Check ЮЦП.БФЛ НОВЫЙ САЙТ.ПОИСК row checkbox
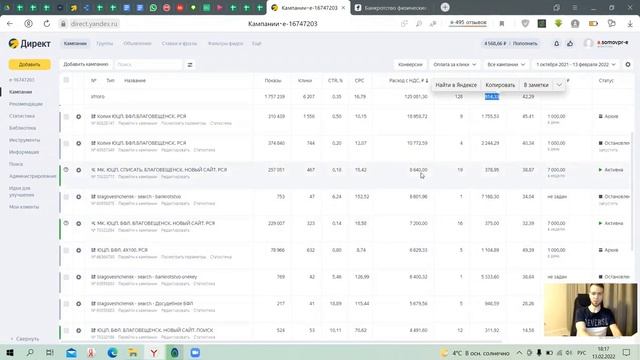The image size is (640, 360). tap(66, 330)
